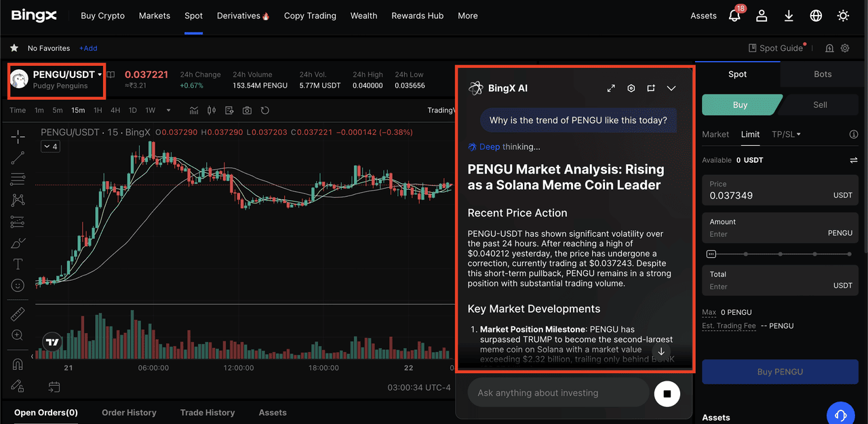This screenshot has width=868, height=424.
Task: Click the Max amount link
Action: click(x=709, y=312)
